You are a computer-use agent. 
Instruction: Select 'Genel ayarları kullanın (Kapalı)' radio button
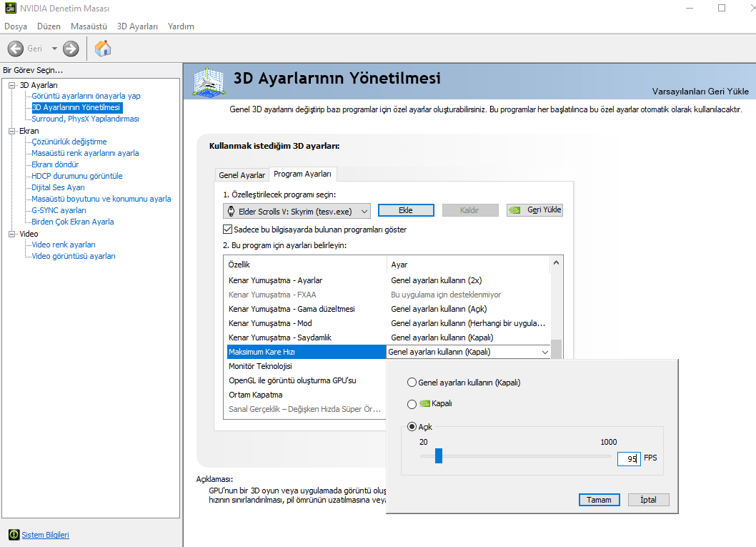point(412,383)
